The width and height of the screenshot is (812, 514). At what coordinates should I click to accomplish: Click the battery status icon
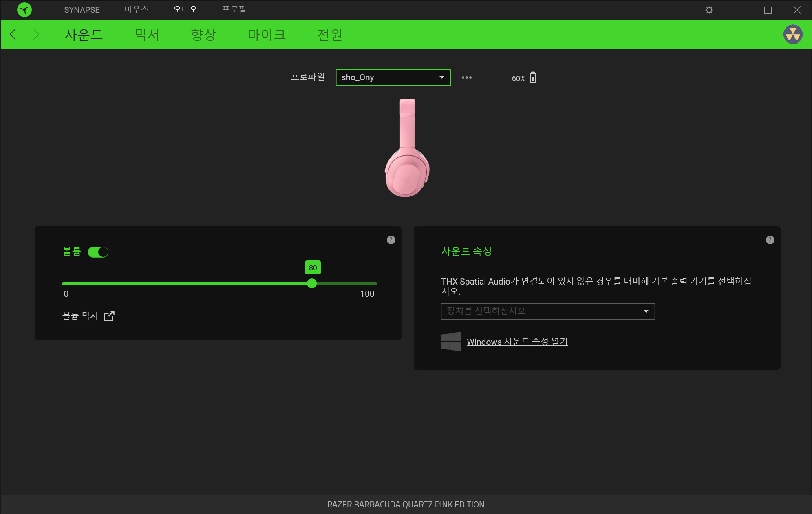click(533, 77)
